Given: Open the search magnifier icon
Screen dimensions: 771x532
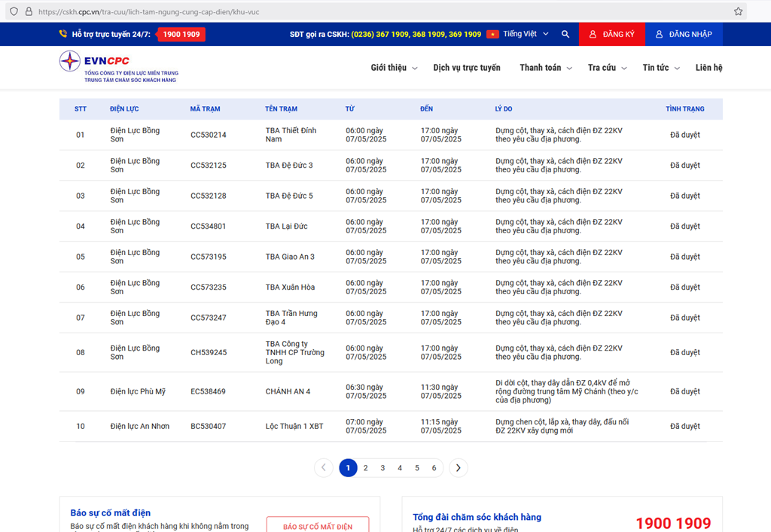Looking at the screenshot, I should pos(565,35).
